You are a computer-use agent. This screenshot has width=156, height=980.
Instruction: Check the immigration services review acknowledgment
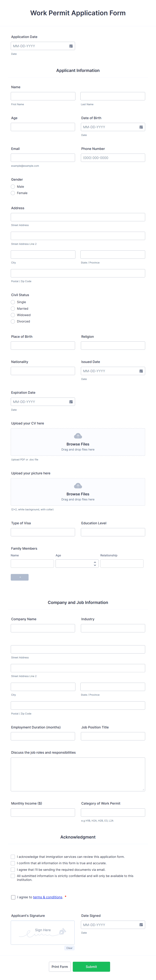13,857
